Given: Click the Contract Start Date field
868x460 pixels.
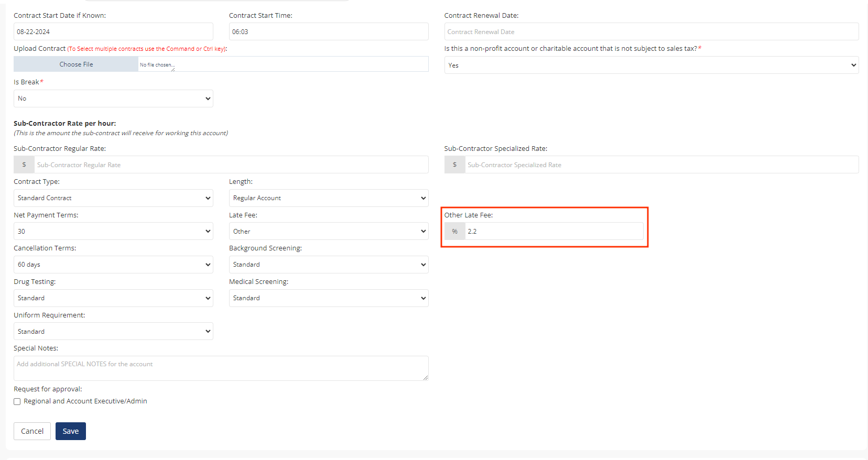Looking at the screenshot, I should 113,31.
